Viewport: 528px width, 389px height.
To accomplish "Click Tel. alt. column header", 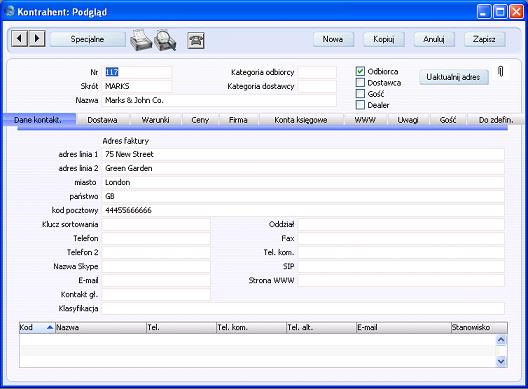I will (322, 327).
